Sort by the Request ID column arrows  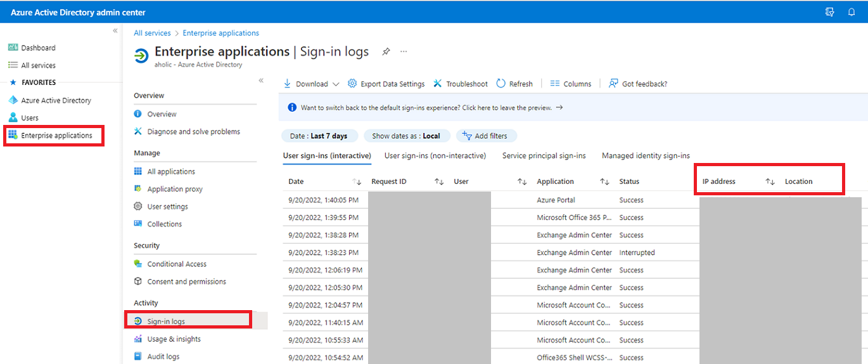click(x=439, y=181)
